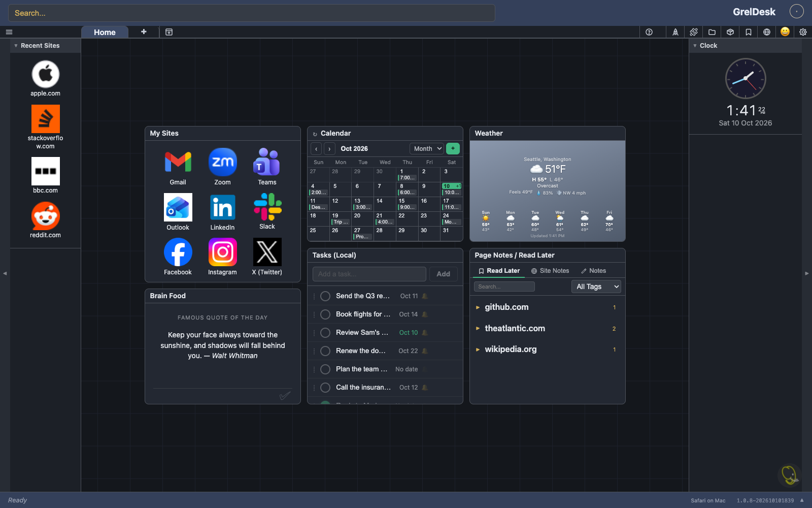Check off 'Book flights for…' task
The image size is (812, 508).
pyautogui.click(x=325, y=314)
